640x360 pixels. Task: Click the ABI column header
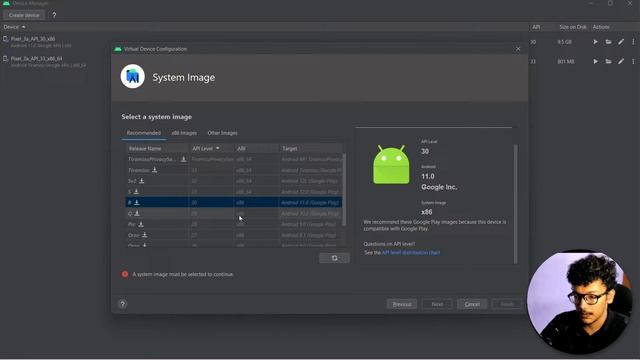tap(256, 149)
